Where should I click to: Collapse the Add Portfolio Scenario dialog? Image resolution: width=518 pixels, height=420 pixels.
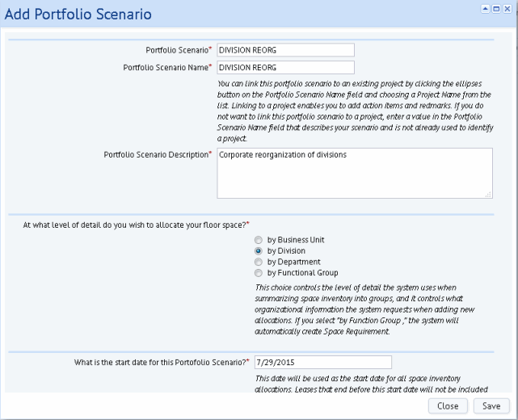coord(485,9)
